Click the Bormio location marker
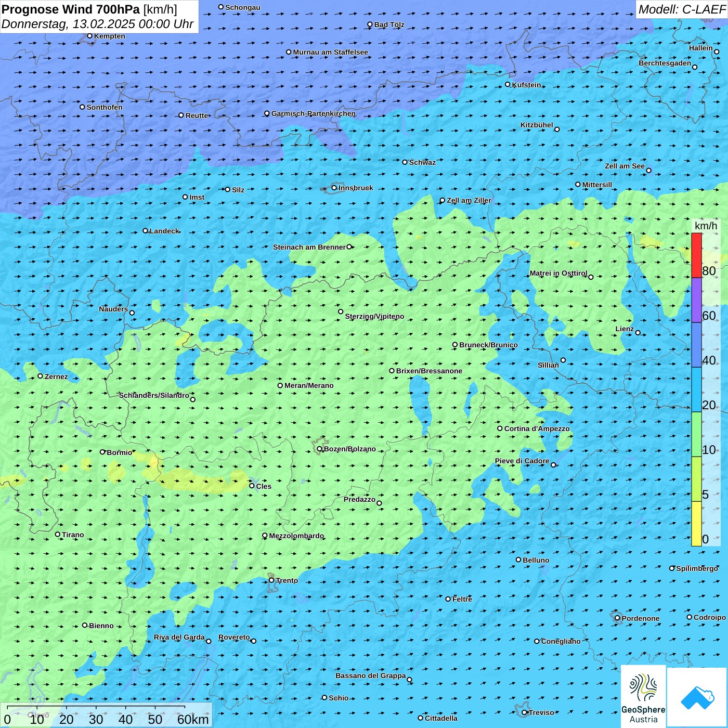This screenshot has height=728, width=728. [102, 452]
